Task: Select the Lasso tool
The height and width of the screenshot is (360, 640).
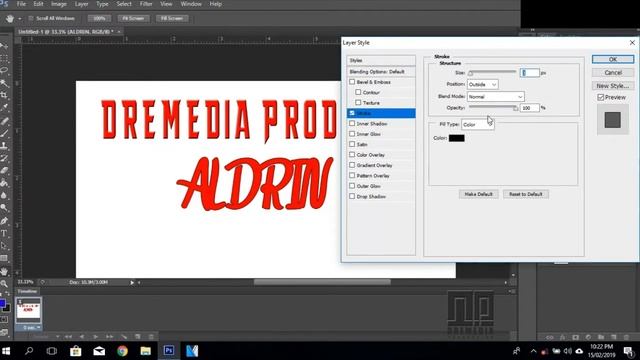Action: coord(4,70)
